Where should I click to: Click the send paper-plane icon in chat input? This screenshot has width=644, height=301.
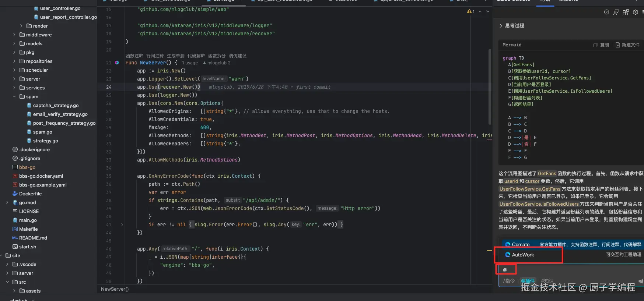point(640,281)
